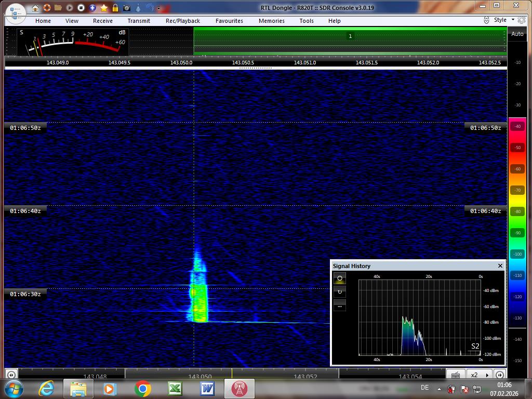This screenshot has width=532, height=399.
Task: Click the 143.050.0 frequency scale label
Action: 181,63
